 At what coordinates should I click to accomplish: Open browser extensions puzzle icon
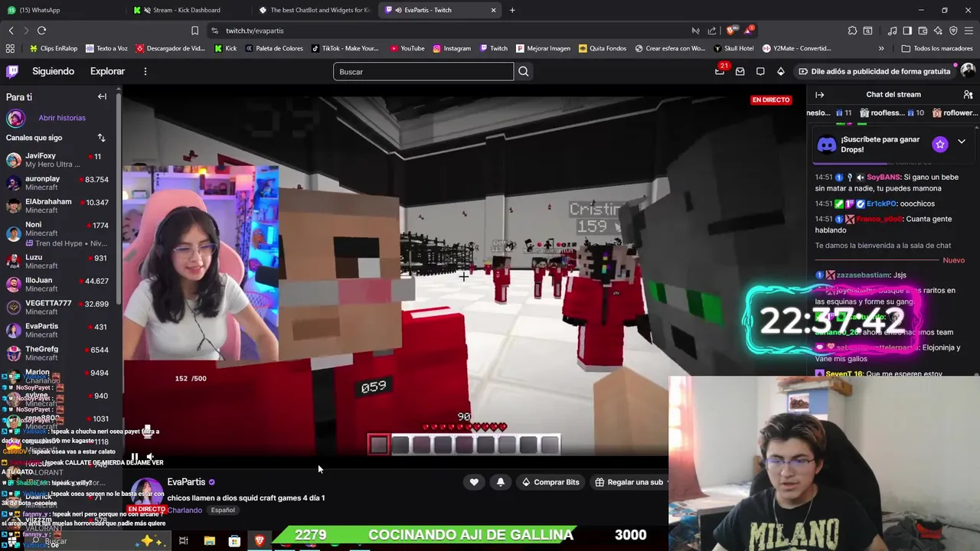(x=852, y=31)
